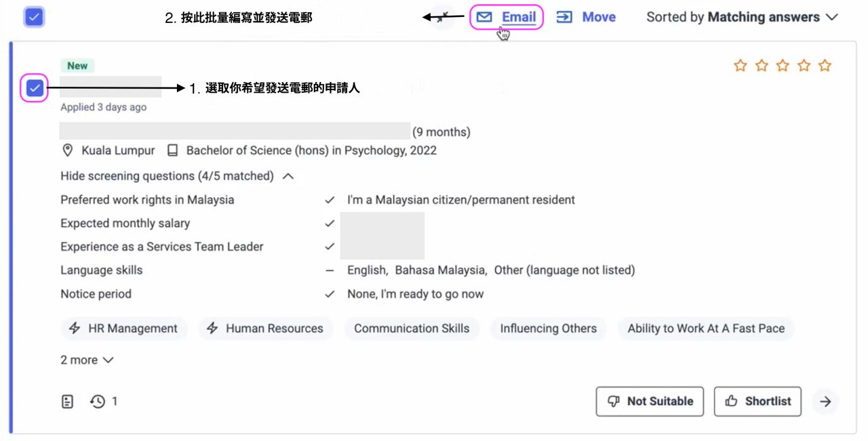
Task: Rate the applicant with the first star
Action: tap(741, 66)
